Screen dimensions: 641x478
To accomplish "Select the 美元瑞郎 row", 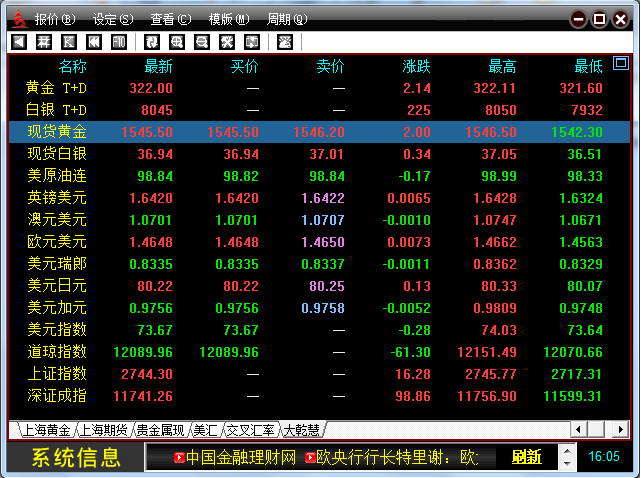I will click(x=319, y=264).
